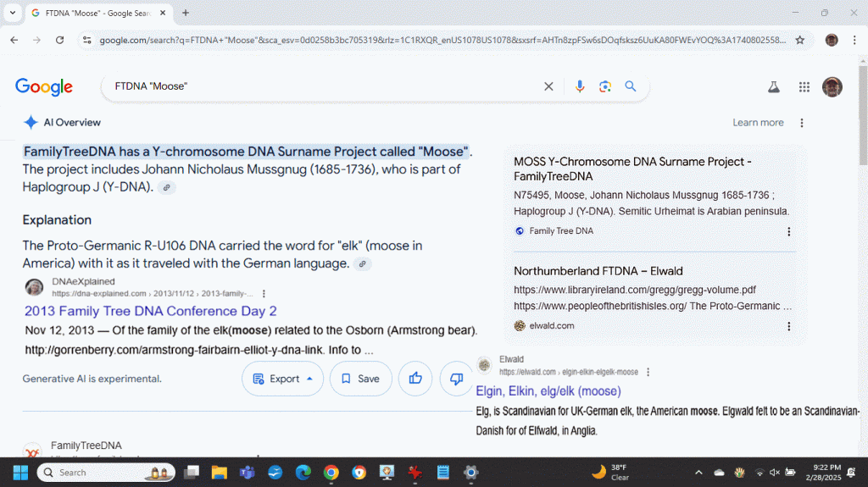This screenshot has width=868, height=487.
Task: Open the weather widget showing 38°F Clear
Action: (x=612, y=472)
